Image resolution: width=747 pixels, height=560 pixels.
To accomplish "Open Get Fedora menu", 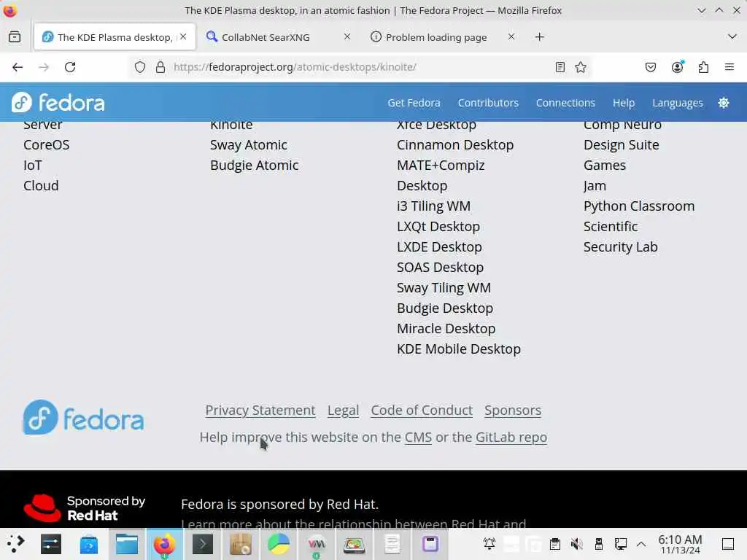I will pos(414,103).
